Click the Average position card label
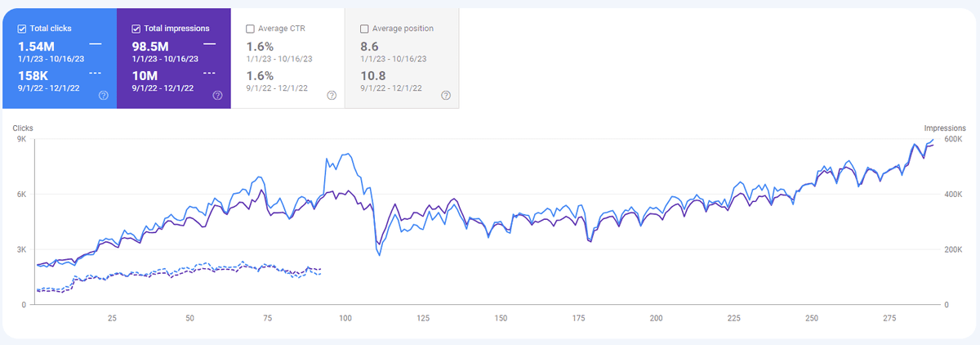 (x=403, y=29)
